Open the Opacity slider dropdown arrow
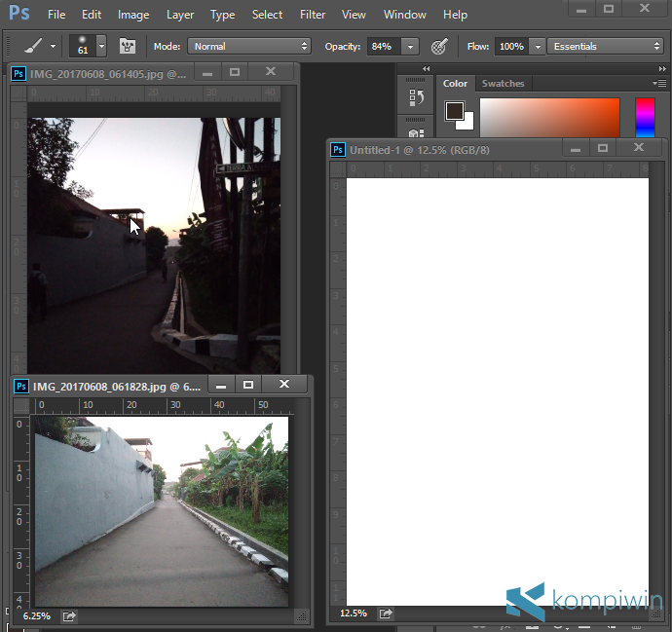672x632 pixels. coord(410,47)
